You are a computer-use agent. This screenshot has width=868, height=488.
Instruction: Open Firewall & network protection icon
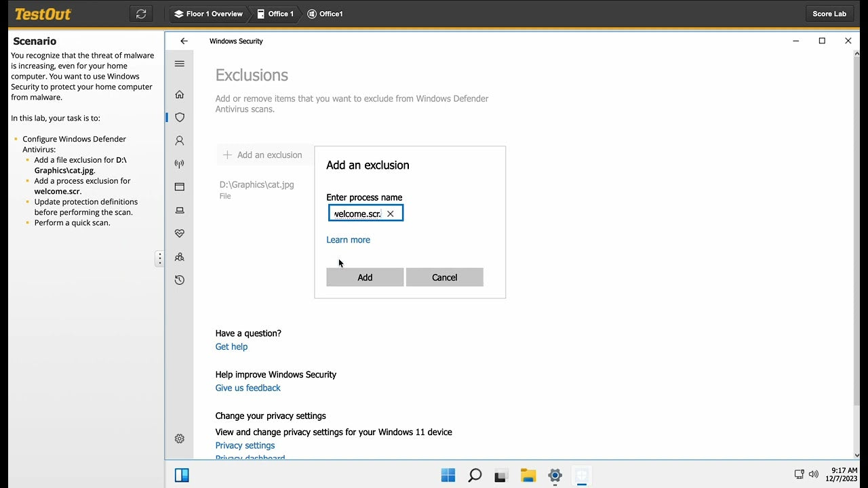click(180, 163)
